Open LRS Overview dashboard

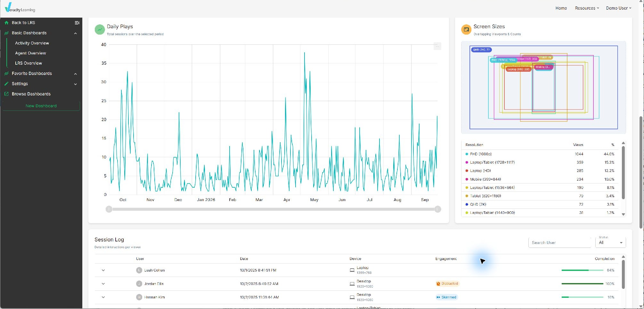pos(29,63)
